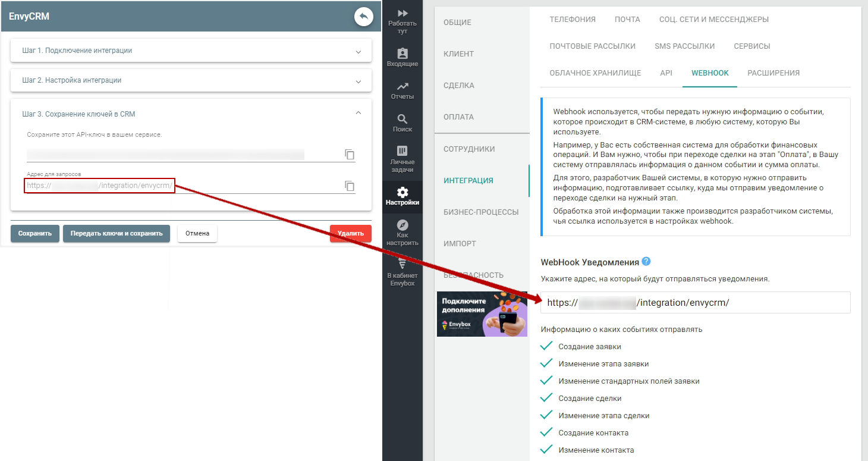The width and height of the screenshot is (868, 461).
Task: Copy the API key using the copy icon
Action: click(x=350, y=155)
